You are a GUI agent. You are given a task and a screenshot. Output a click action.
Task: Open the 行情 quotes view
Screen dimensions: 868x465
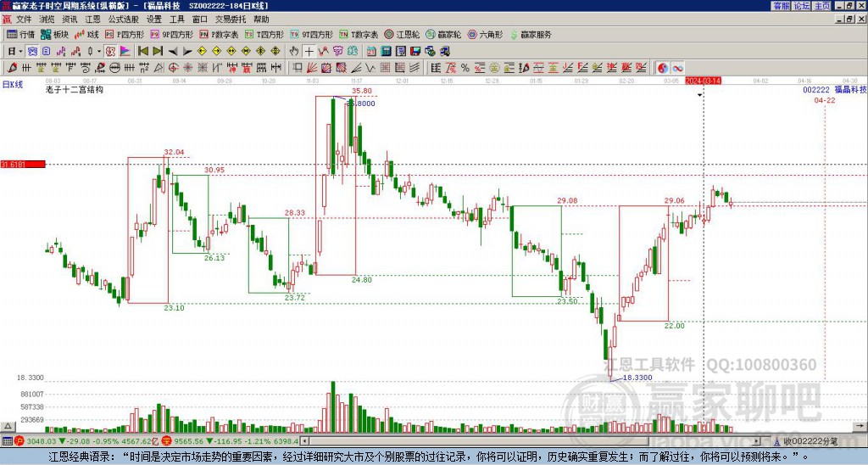(x=20, y=34)
